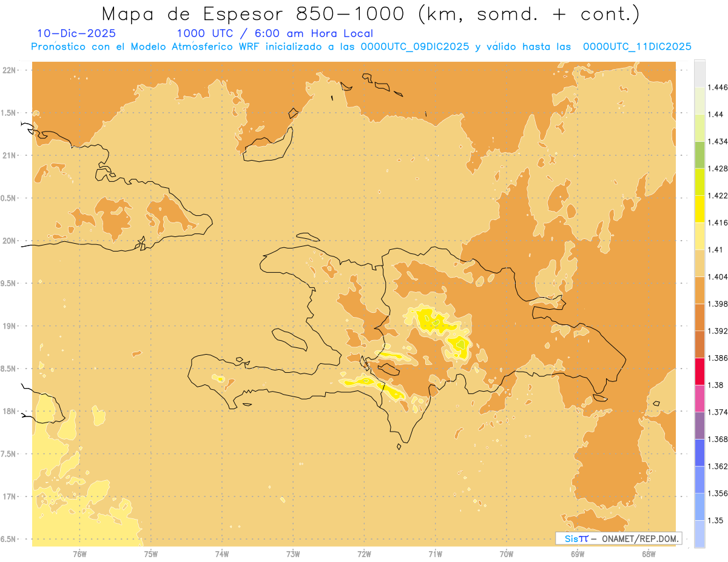
Task: Click the '22N' latitude label
Action: point(9,70)
